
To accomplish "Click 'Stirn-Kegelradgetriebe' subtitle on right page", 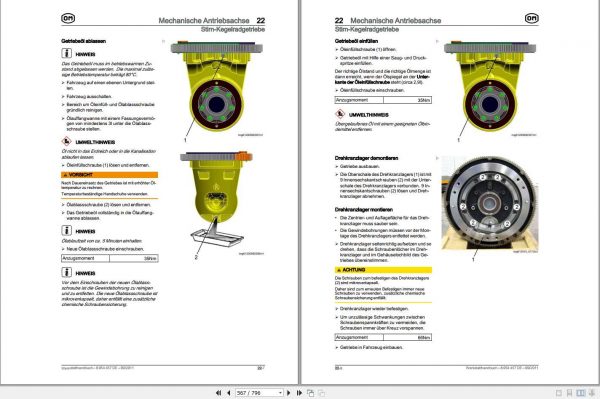I will [367, 29].
